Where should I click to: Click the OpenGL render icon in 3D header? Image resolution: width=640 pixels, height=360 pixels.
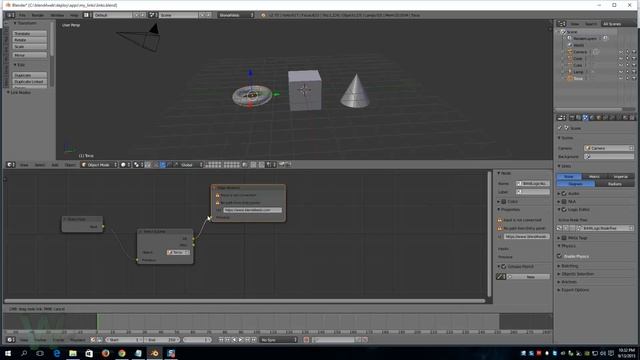click(x=282, y=164)
